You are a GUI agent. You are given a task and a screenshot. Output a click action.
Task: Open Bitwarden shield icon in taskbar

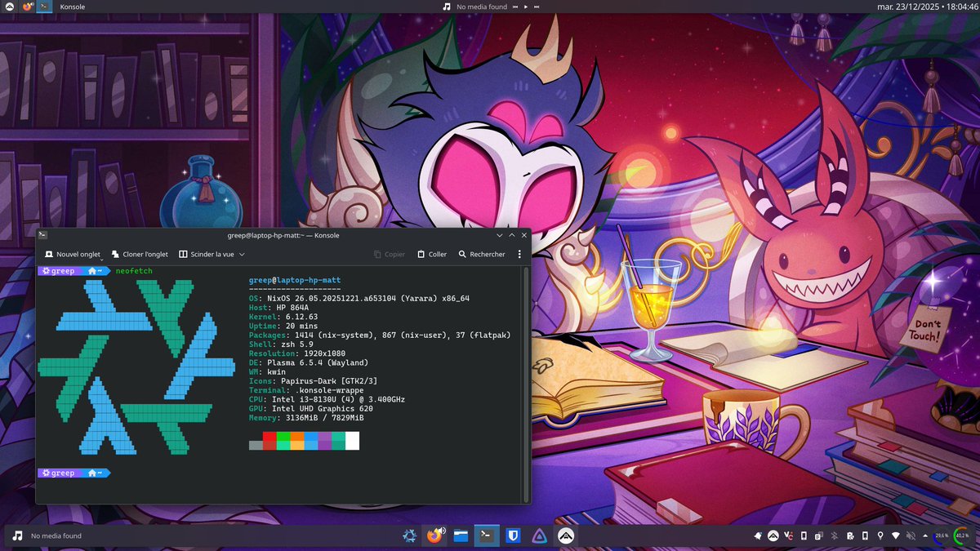512,535
